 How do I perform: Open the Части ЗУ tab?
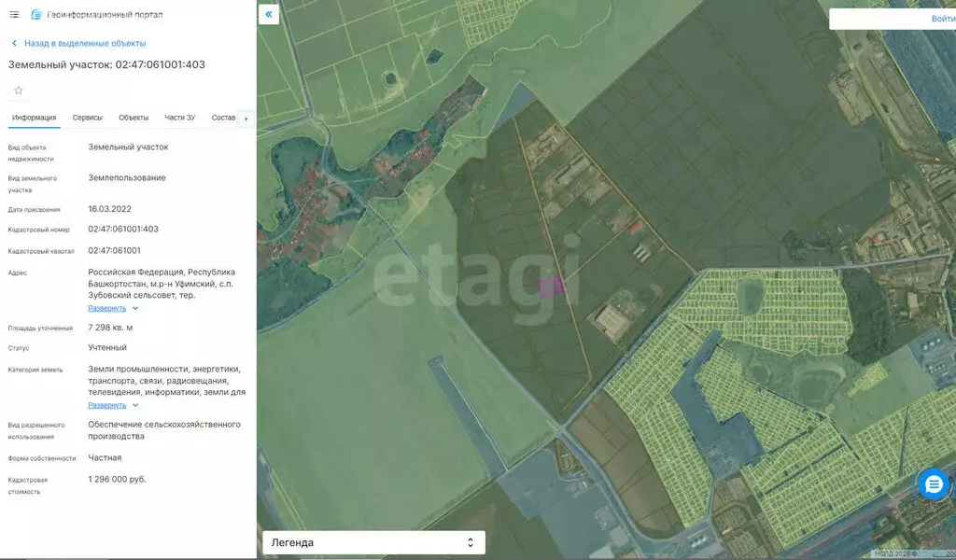pos(179,118)
